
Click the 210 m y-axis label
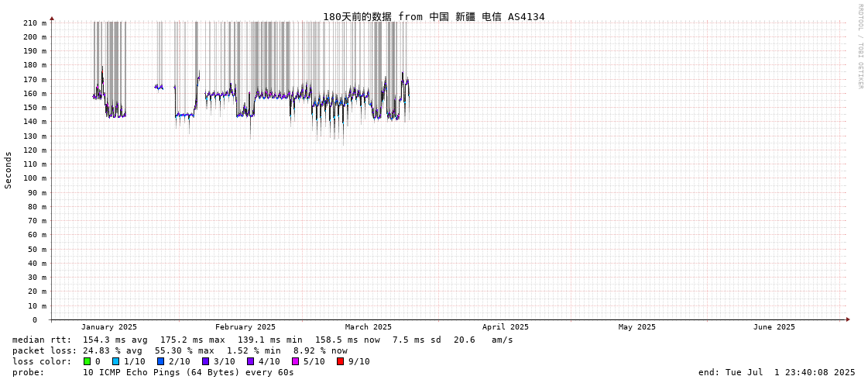36,22
